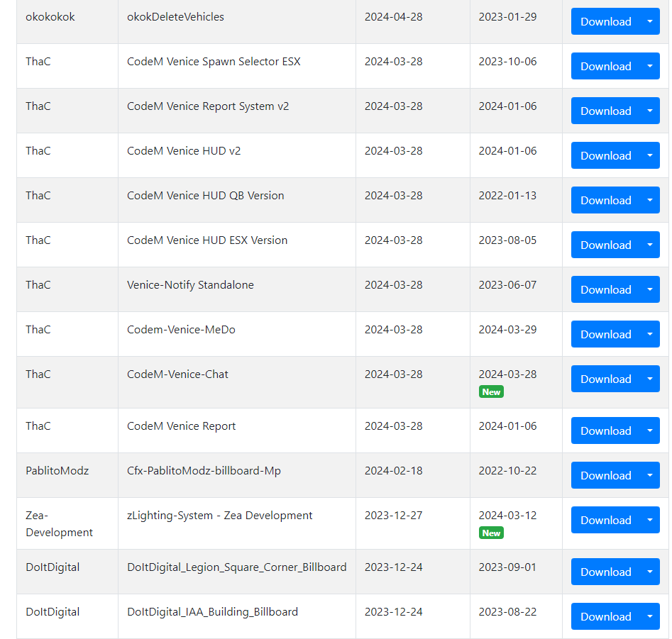Image resolution: width=672 pixels, height=639 pixels.
Task: Download DoItDigital_IAA_Building_Billboard
Action: click(605, 616)
